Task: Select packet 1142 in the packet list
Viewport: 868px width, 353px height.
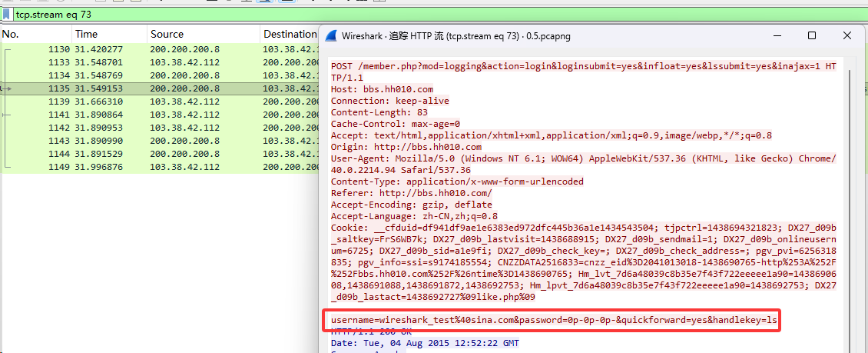Action: click(154, 128)
